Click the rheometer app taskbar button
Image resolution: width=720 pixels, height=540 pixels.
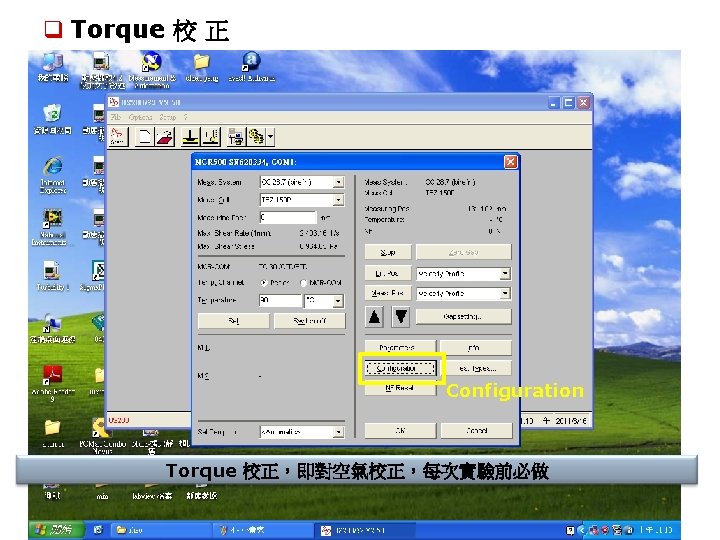tap(366, 530)
